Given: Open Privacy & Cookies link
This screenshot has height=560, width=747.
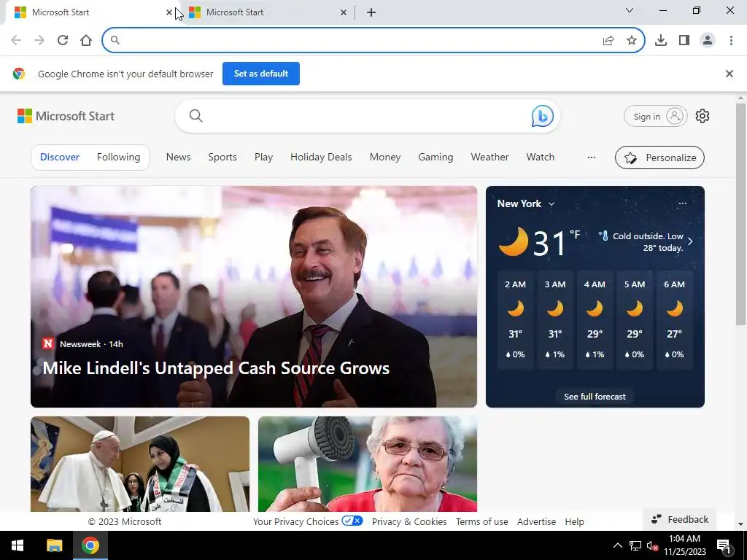Looking at the screenshot, I should 409,522.
